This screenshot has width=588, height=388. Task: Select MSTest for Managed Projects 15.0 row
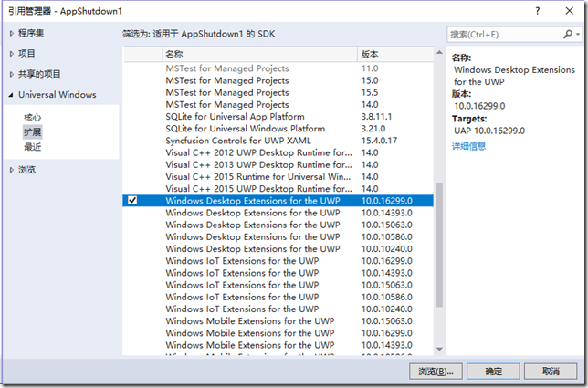coord(278,80)
